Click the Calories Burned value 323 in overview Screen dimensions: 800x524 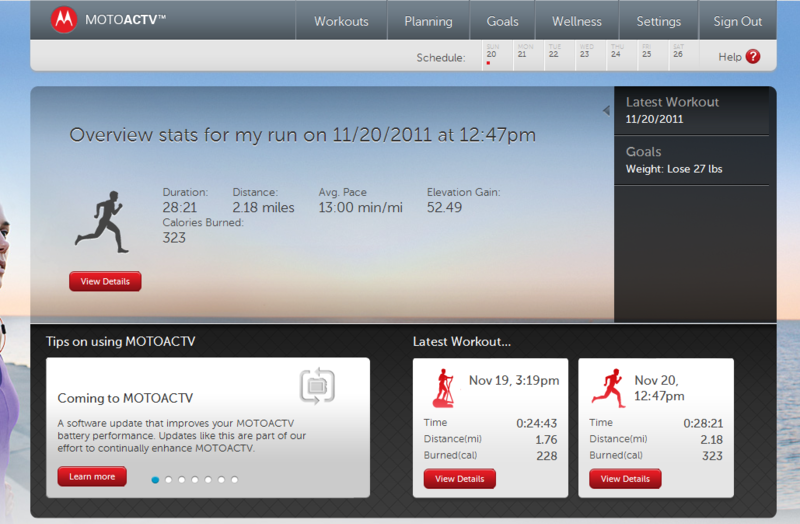click(x=174, y=238)
